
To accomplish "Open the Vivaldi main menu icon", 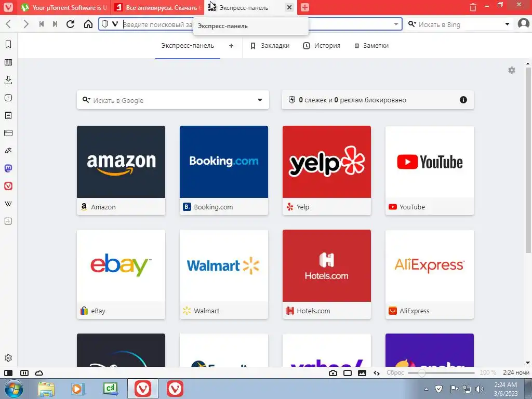I will [x=8, y=7].
